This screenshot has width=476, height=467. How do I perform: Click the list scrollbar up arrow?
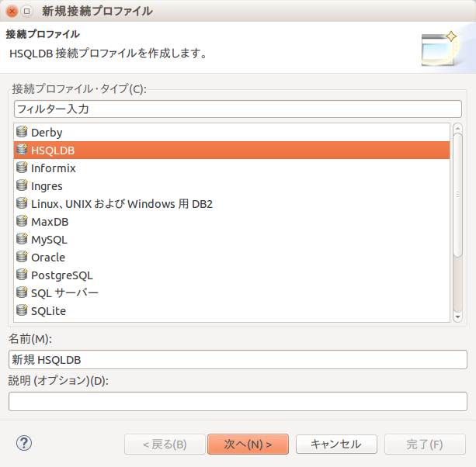point(457,129)
